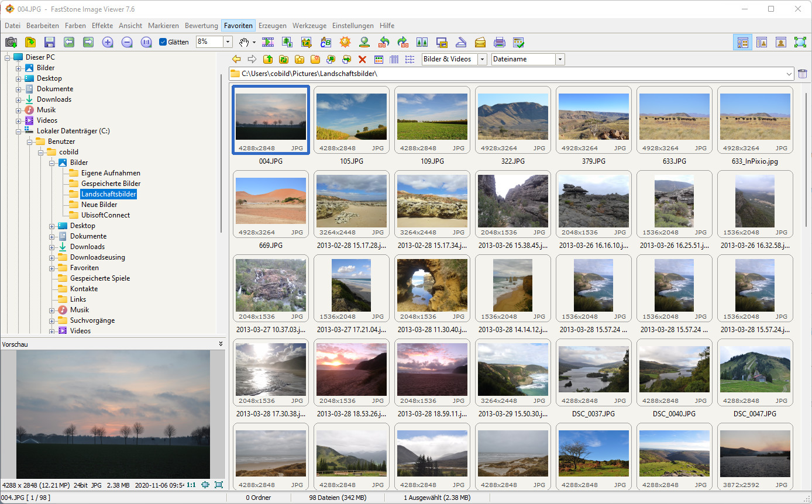Rotate the image 90 degrees right
This screenshot has width=812, height=504.
pyautogui.click(x=403, y=42)
